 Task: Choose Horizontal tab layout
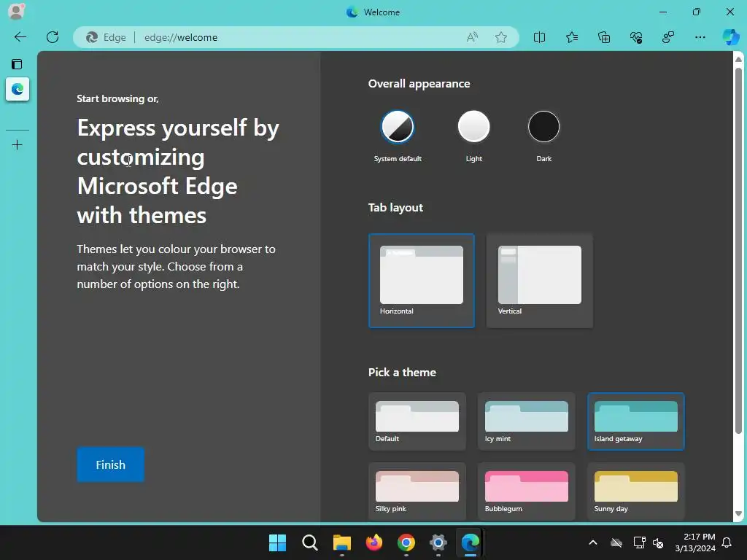[x=422, y=281]
